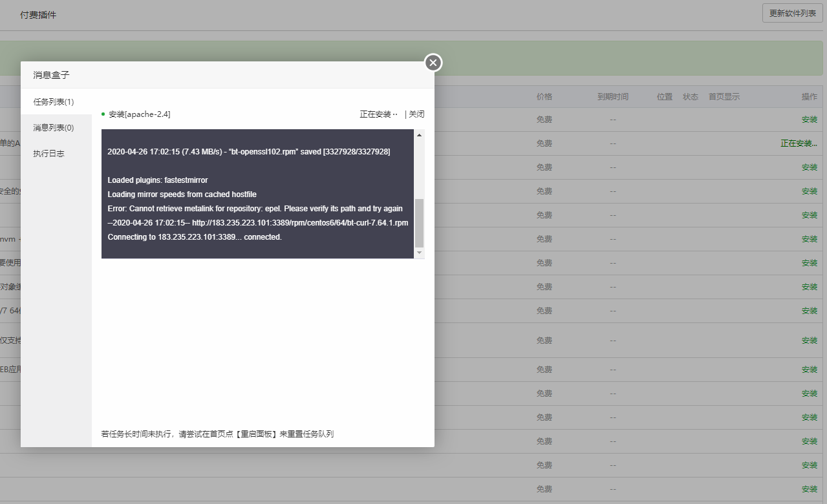Click the 正在安装... status in the operations column
This screenshot has height=504, width=827.
pyautogui.click(x=799, y=143)
